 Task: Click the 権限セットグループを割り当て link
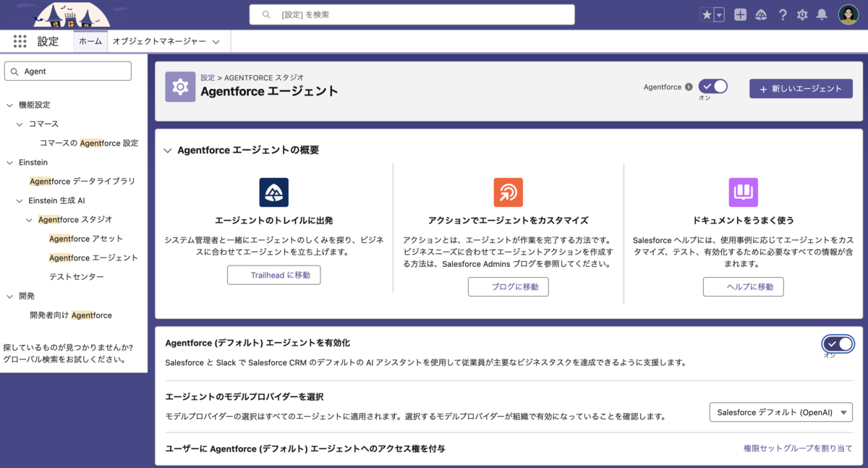pos(798,448)
